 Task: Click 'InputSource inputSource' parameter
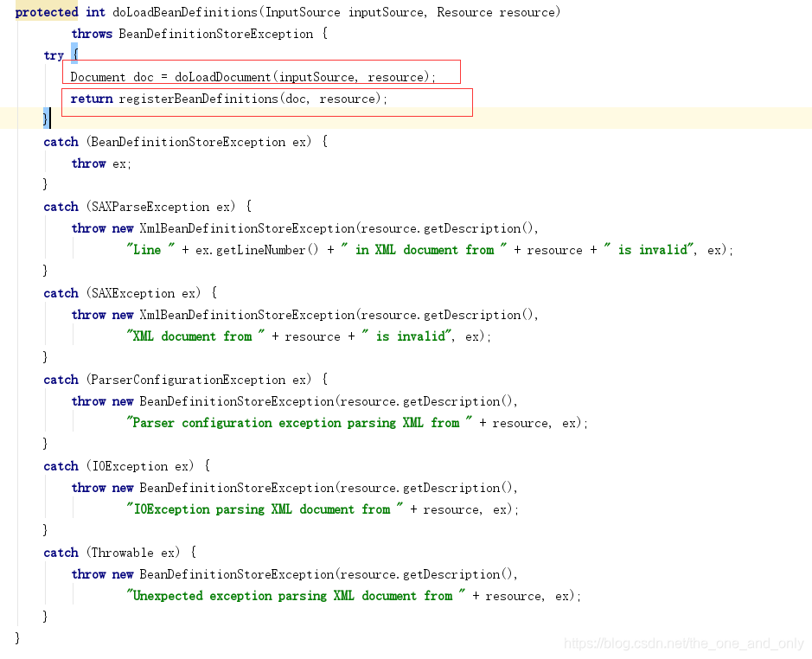tap(345, 12)
